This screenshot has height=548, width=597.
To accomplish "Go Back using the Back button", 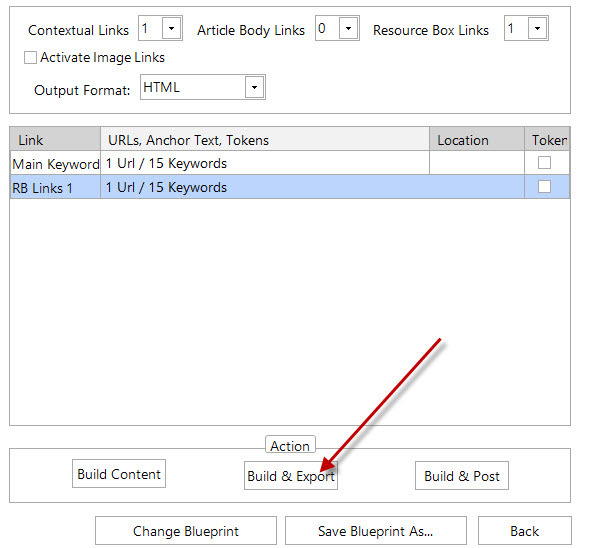I will tap(525, 531).
